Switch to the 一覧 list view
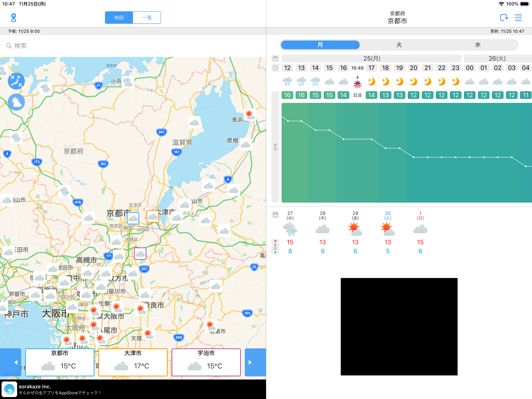Image resolution: width=532 pixels, height=399 pixels. pos(147,18)
